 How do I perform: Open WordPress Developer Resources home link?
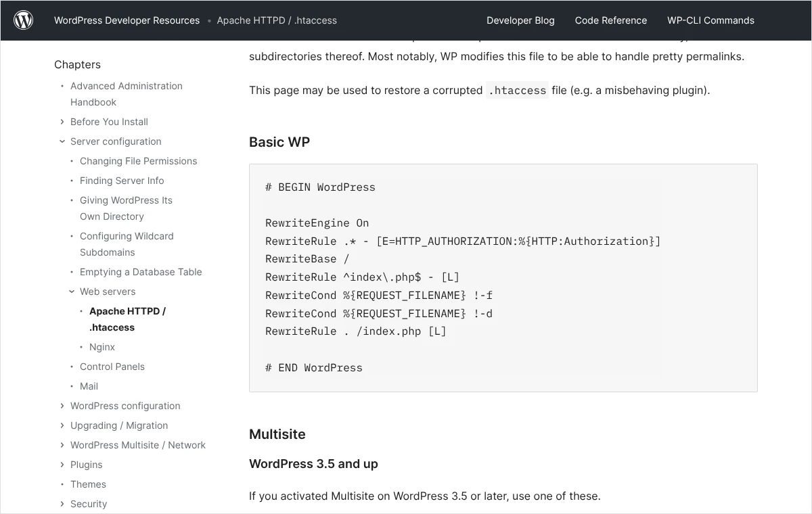127,20
